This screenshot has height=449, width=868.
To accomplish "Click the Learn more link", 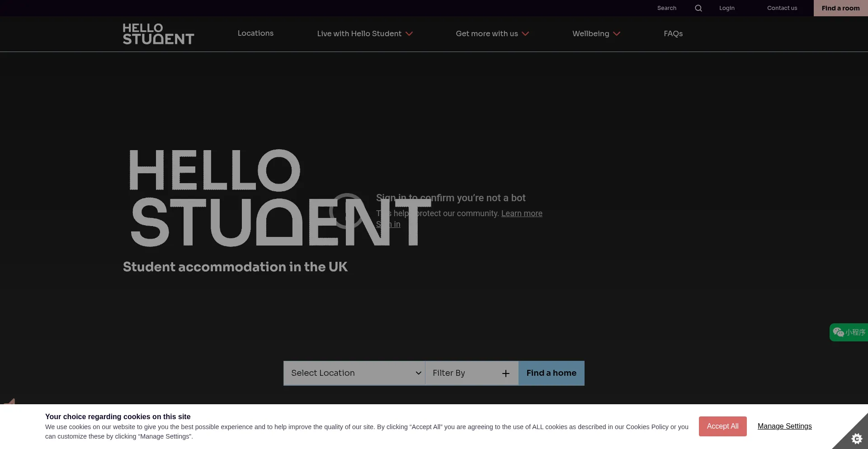I will click(x=522, y=213).
